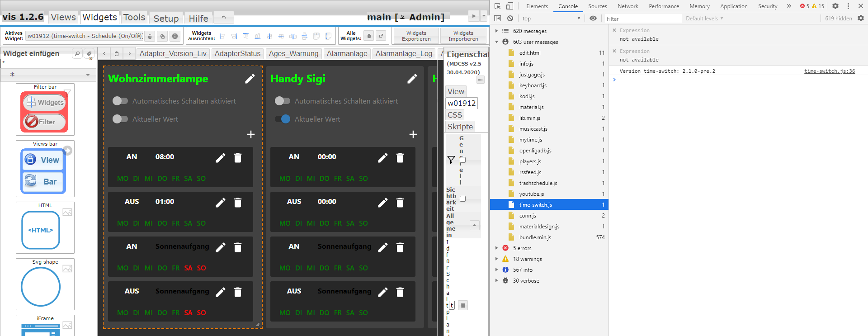Edit the Handy Sigi schedule name
The height and width of the screenshot is (336, 868).
[412, 79]
